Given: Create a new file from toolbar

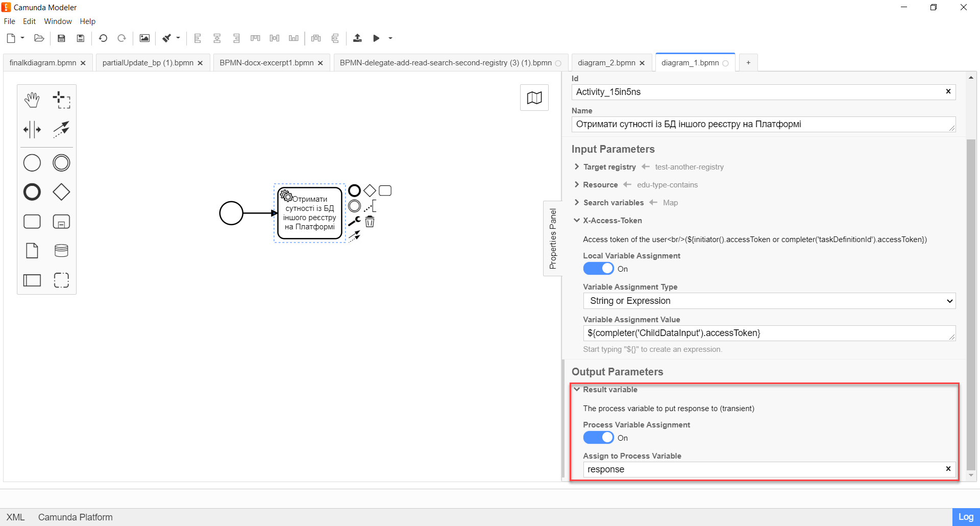Looking at the screenshot, I should point(11,38).
